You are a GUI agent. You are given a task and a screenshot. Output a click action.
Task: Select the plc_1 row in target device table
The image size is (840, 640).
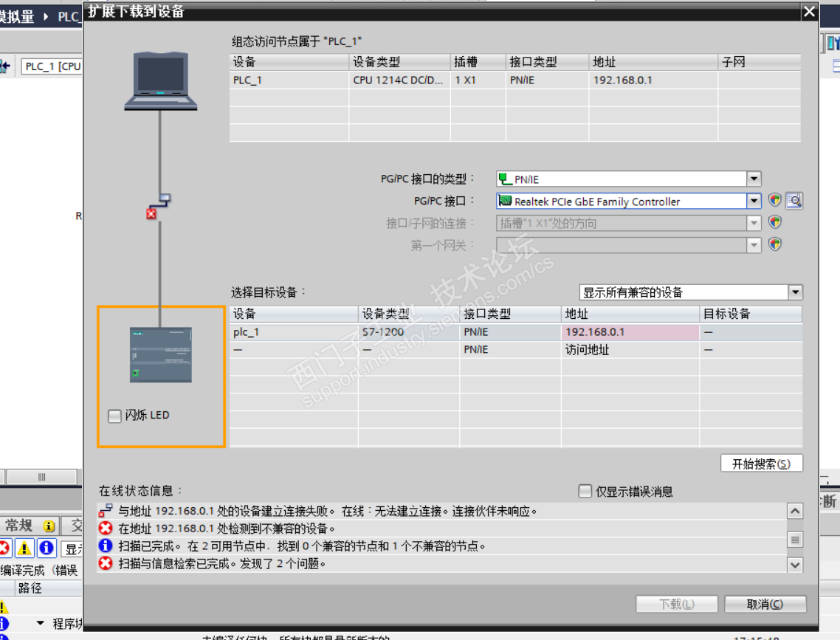tap(516, 332)
